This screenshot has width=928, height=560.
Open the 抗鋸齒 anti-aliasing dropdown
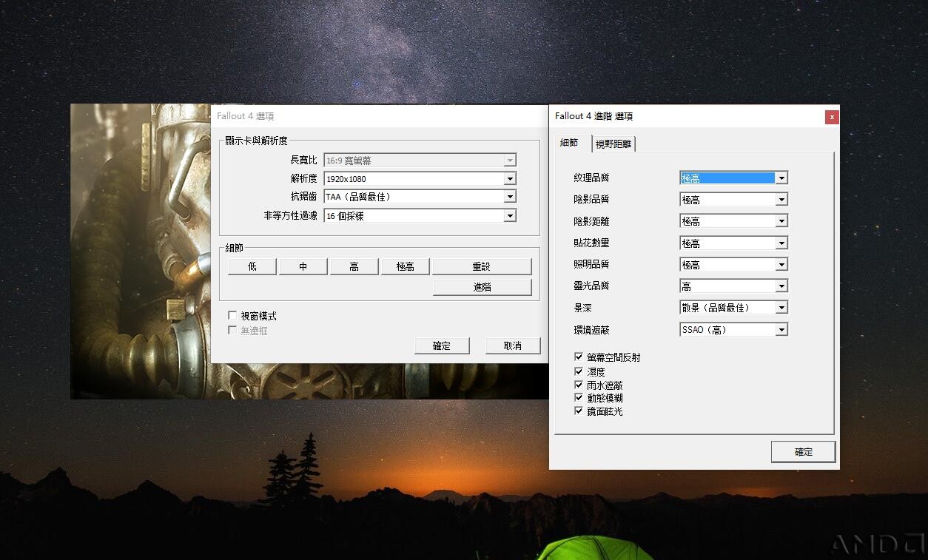tap(420, 197)
